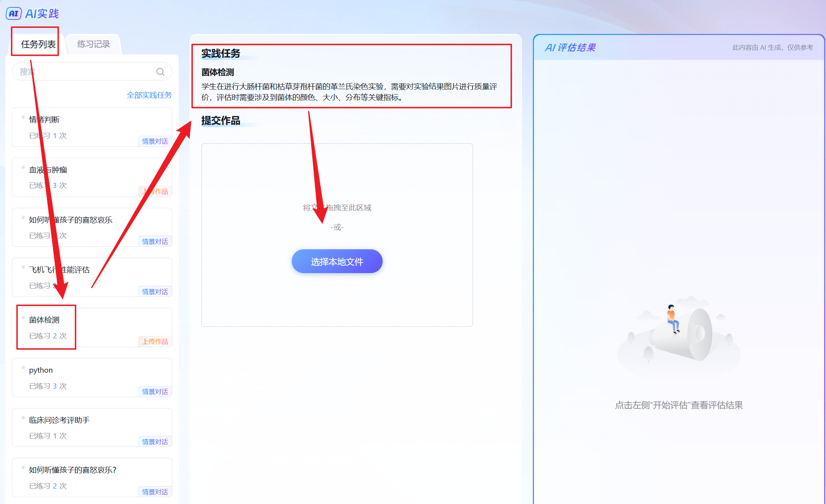The image size is (826, 504).
Task: Click 情景对话 tag on python card
Action: [x=155, y=391]
